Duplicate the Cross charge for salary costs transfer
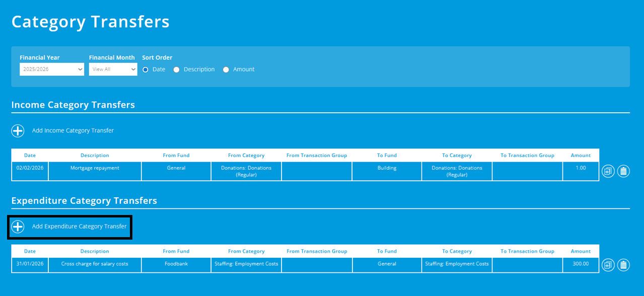Screen dimensions: 644x296 [x=608, y=265]
